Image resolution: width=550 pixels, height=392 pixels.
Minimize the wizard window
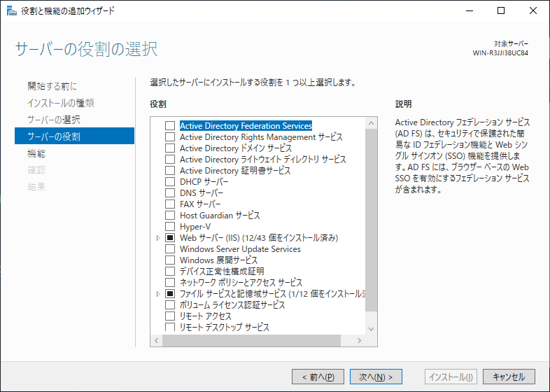coord(470,10)
